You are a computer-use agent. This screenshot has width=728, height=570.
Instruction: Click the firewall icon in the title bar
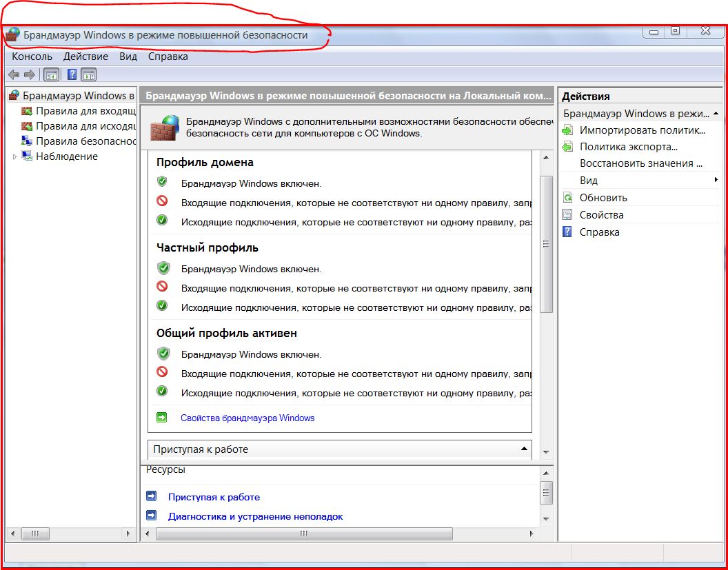[13, 35]
